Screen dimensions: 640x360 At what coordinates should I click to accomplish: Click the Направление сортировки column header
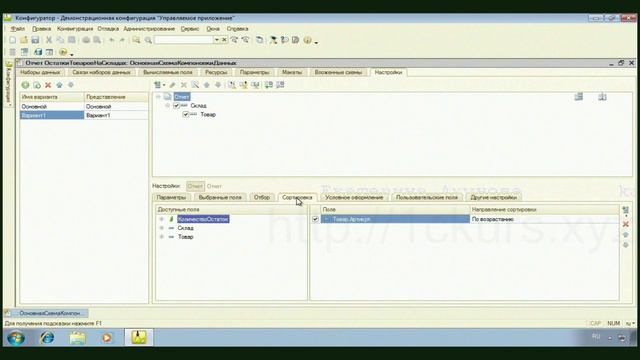click(x=544, y=209)
